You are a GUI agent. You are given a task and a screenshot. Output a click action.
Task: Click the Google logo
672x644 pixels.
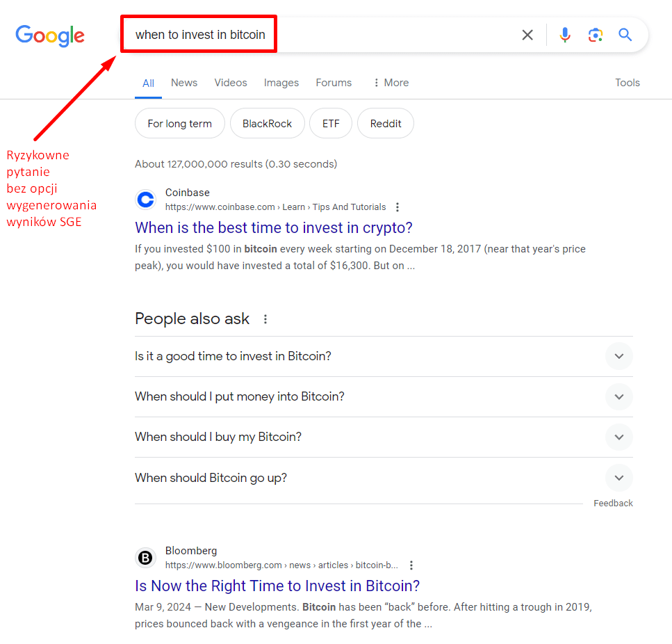[x=50, y=35]
